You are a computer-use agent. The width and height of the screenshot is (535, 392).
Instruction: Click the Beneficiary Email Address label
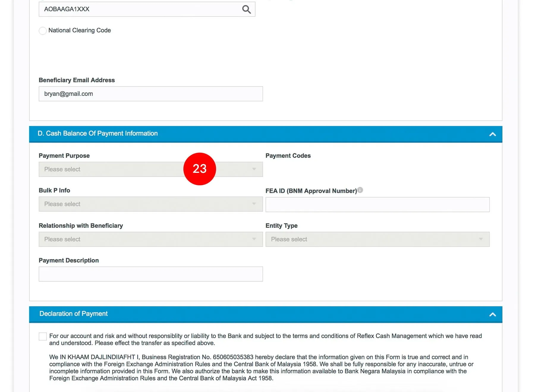77,80
